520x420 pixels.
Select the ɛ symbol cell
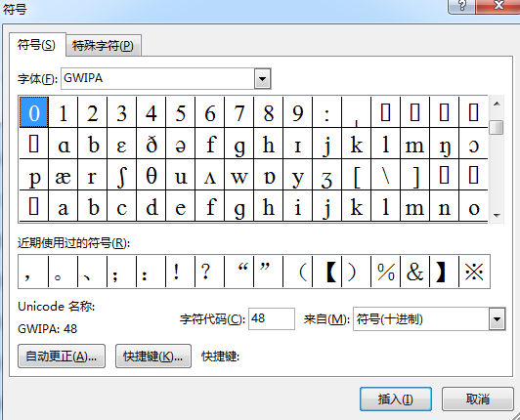pos(122,144)
